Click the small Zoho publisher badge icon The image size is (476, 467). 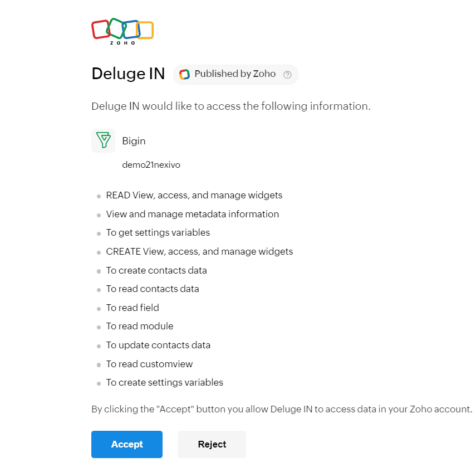click(184, 74)
